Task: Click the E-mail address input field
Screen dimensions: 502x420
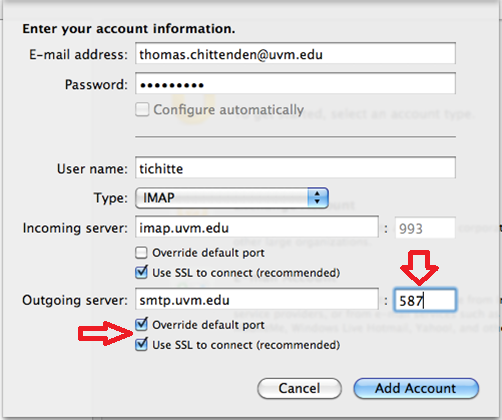Action: (295, 53)
